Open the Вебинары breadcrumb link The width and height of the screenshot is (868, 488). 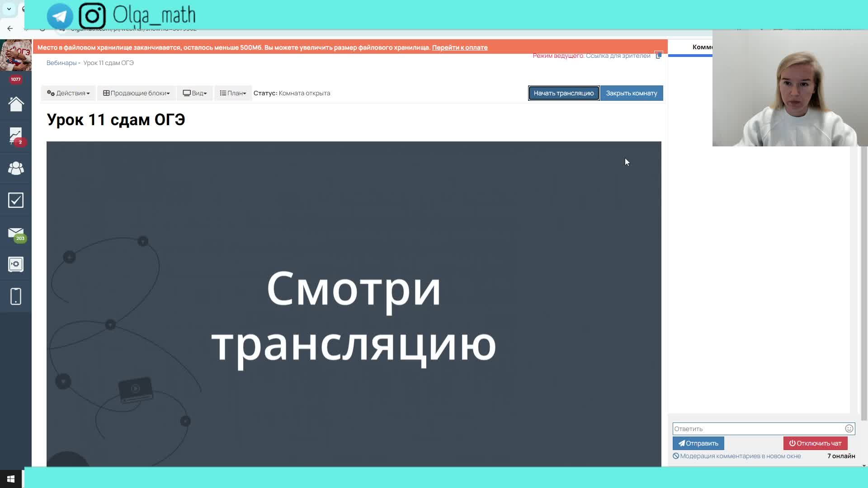click(61, 63)
